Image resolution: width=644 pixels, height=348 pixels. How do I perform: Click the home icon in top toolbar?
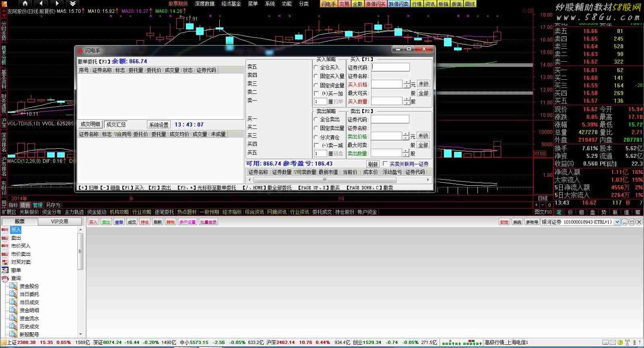(x=25, y=4)
